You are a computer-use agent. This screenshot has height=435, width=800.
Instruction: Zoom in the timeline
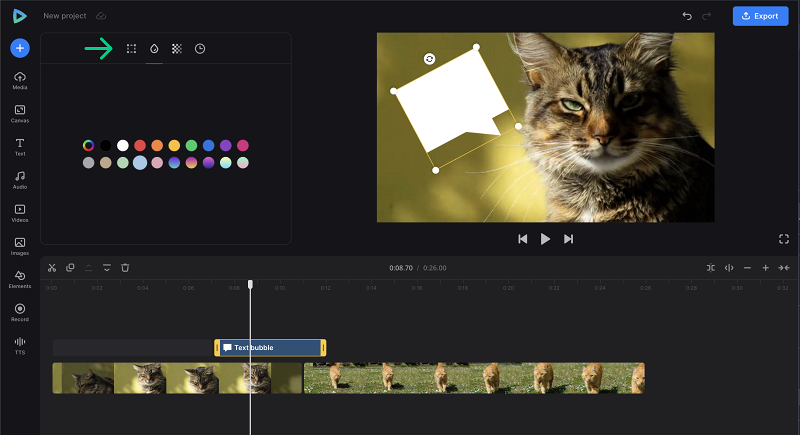pyautogui.click(x=765, y=268)
